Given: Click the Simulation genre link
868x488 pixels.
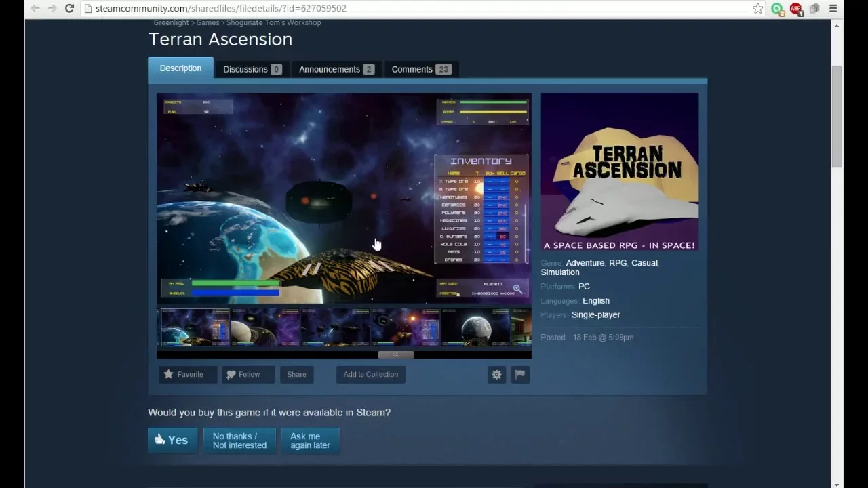Looking at the screenshot, I should click(x=560, y=272).
